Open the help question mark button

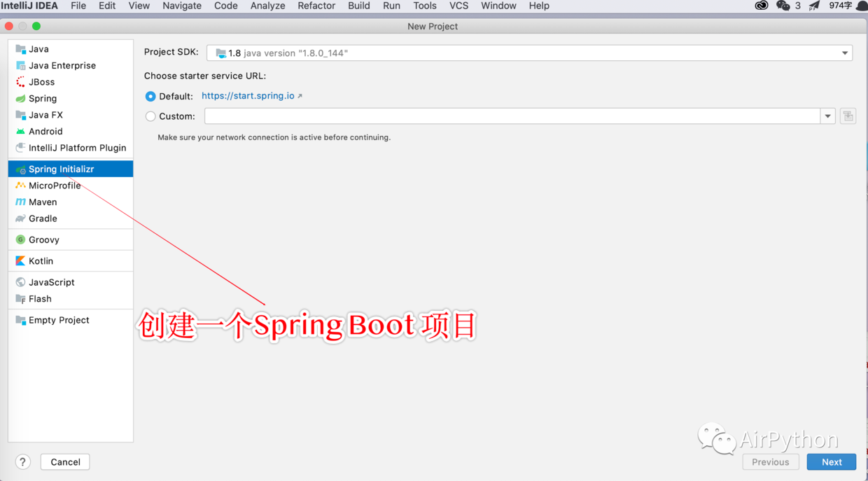pyautogui.click(x=22, y=462)
